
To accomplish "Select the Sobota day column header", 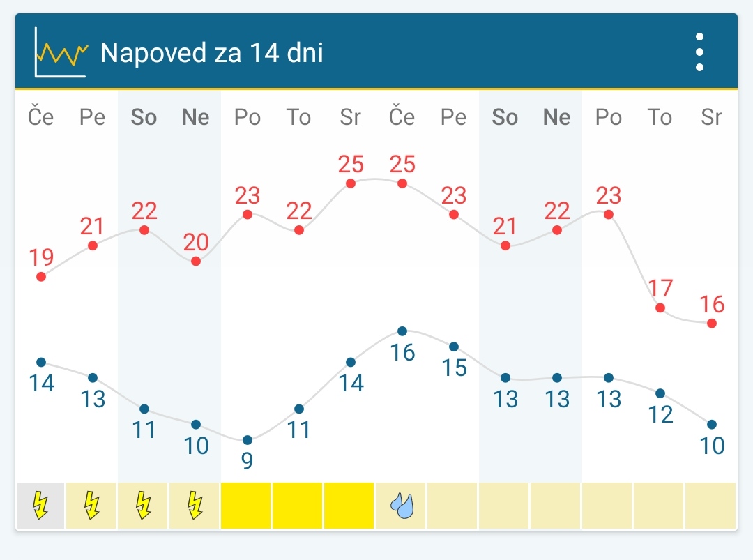I will (x=144, y=117).
